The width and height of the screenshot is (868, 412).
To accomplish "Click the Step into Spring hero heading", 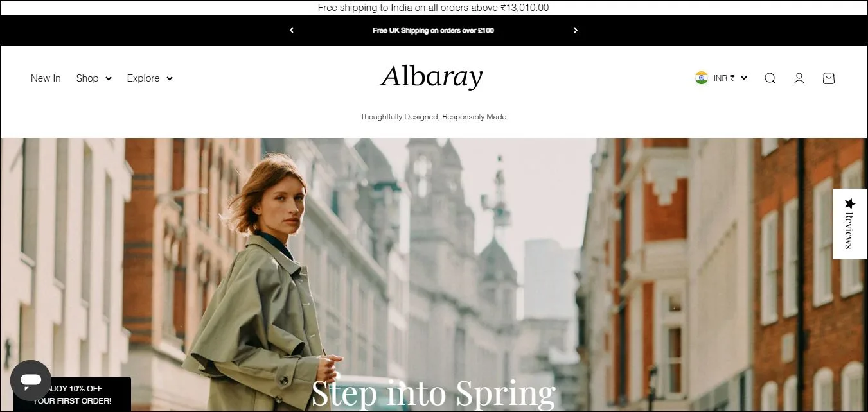I will (x=434, y=393).
